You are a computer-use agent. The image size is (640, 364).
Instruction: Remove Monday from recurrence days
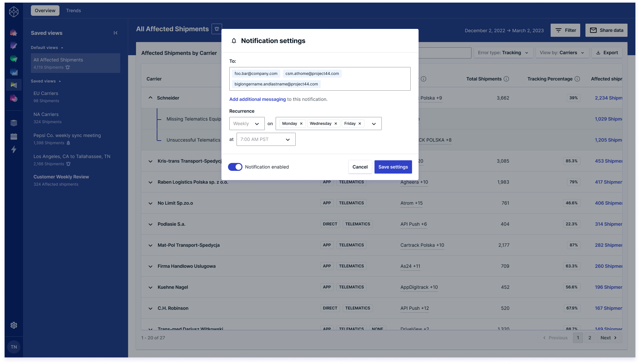point(301,124)
